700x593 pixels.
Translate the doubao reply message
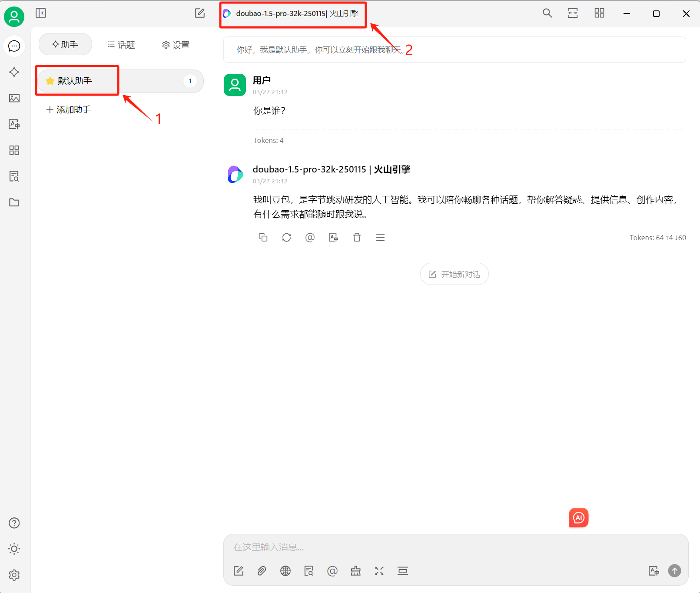point(333,237)
